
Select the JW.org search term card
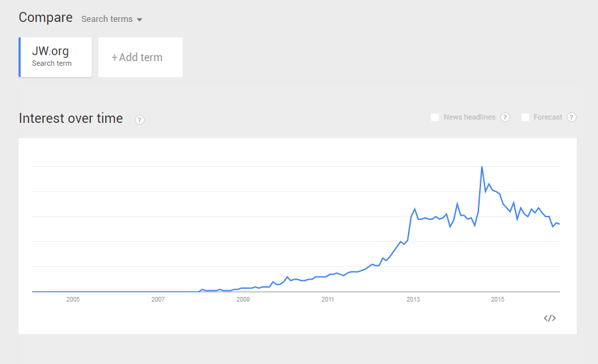coord(55,57)
